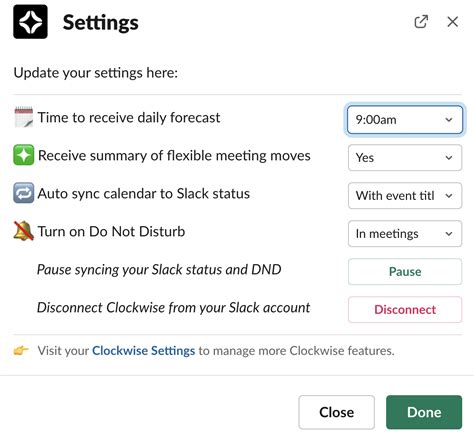Expand the Yes flexible meeting summary dropdown
The image size is (474, 437).
click(x=405, y=158)
